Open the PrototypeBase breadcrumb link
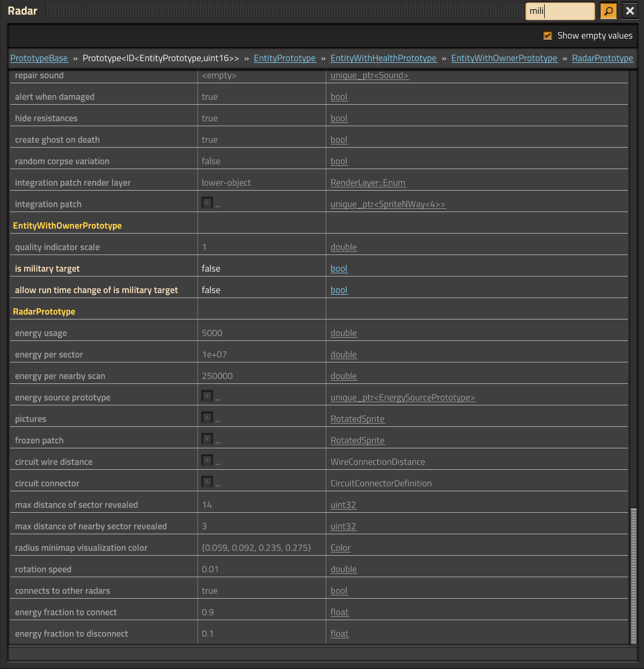 click(39, 58)
